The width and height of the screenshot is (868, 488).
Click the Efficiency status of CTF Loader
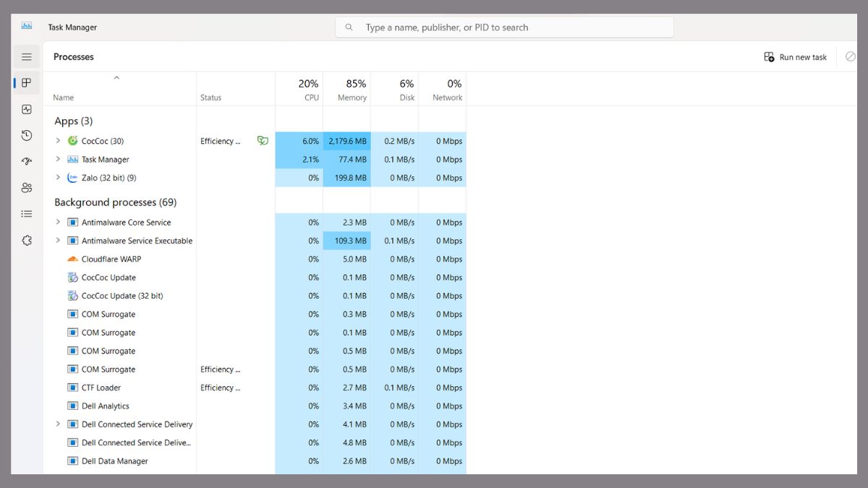pos(221,388)
